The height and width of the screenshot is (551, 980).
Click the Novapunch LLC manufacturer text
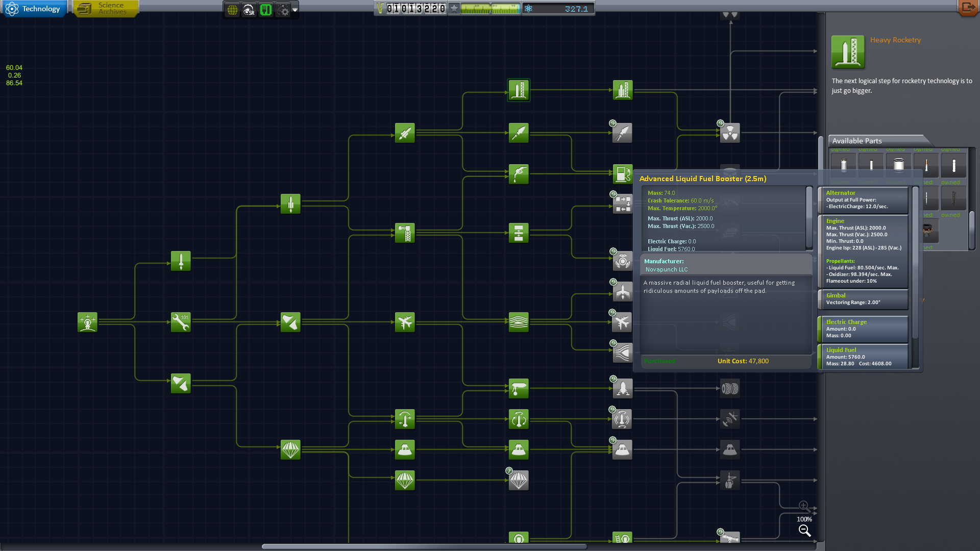(667, 269)
